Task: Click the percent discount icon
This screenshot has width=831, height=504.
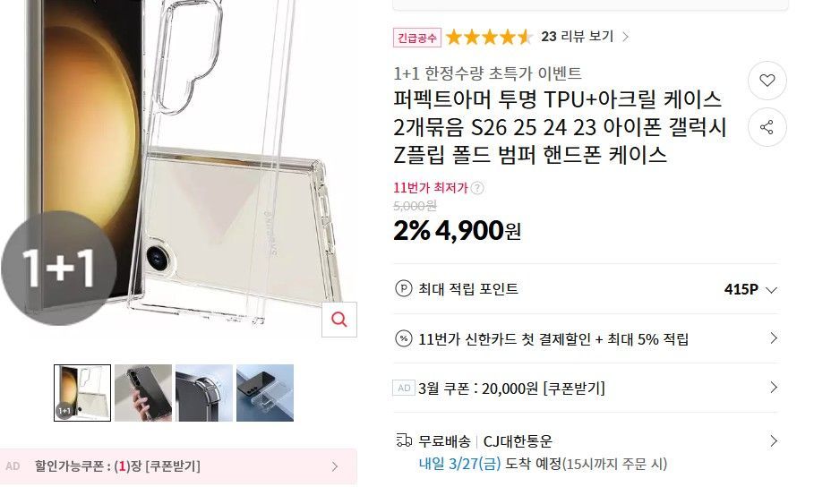Action: coord(403,338)
